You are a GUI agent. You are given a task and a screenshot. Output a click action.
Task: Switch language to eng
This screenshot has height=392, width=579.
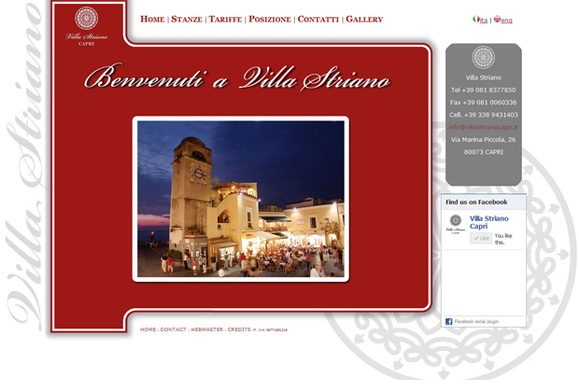[x=506, y=21]
